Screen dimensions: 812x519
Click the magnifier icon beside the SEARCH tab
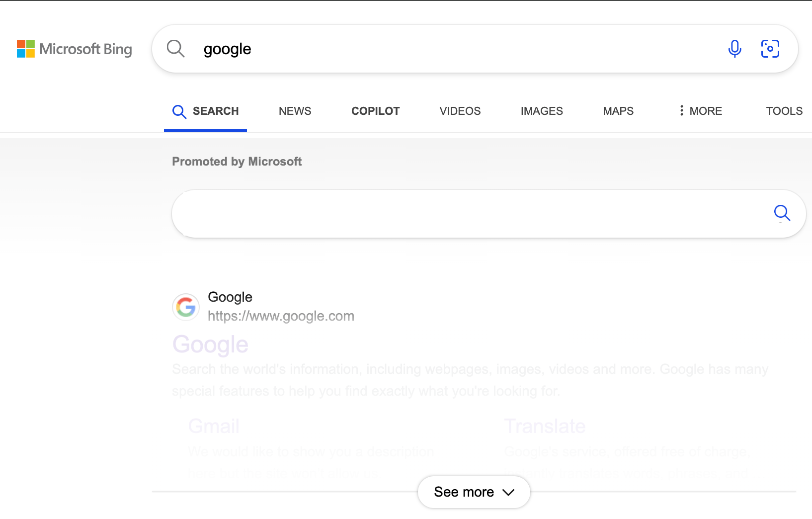click(179, 111)
